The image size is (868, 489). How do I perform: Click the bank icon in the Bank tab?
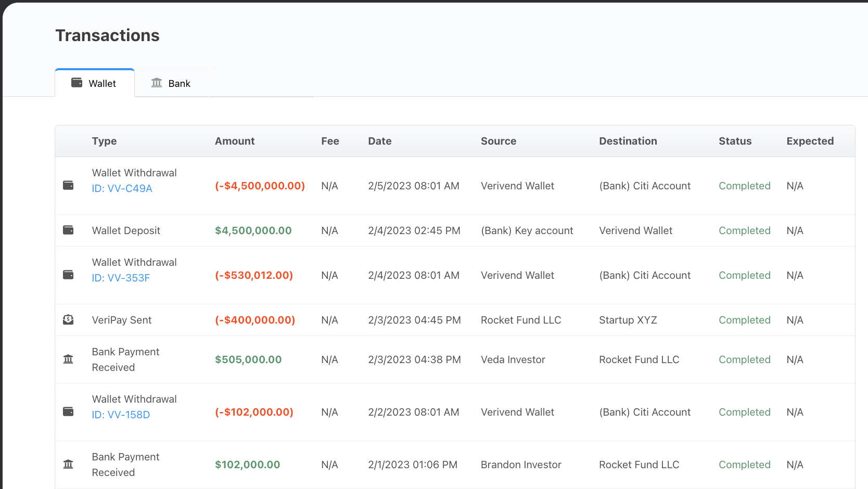[x=156, y=82]
